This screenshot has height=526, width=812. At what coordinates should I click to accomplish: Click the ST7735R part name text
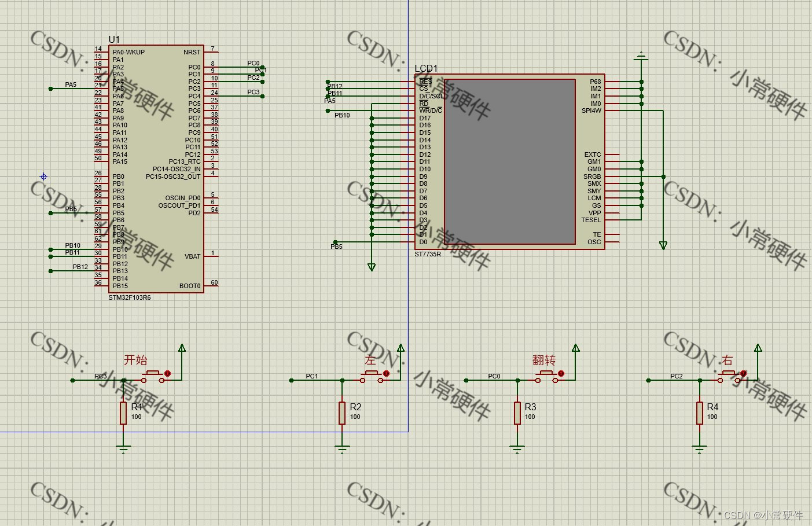tap(428, 254)
